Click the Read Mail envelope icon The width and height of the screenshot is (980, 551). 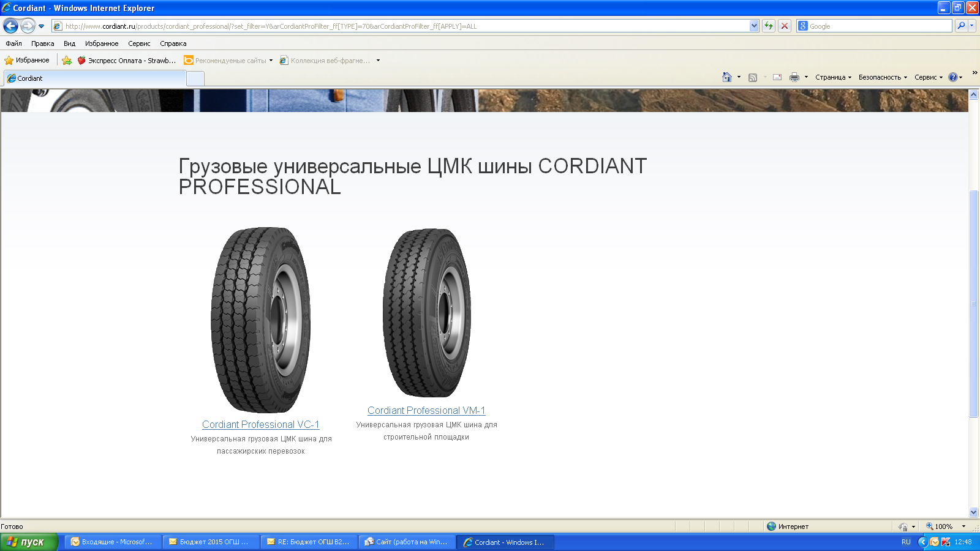[x=777, y=77]
